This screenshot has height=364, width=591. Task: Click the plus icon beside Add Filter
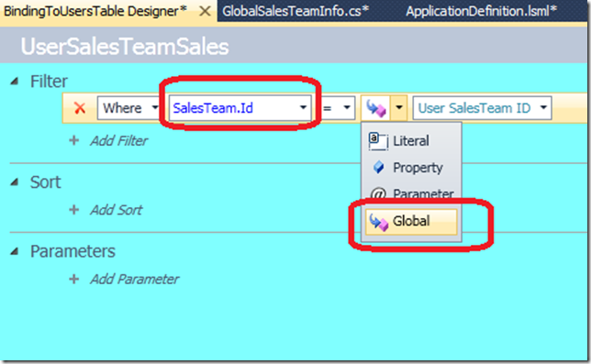pos(73,141)
